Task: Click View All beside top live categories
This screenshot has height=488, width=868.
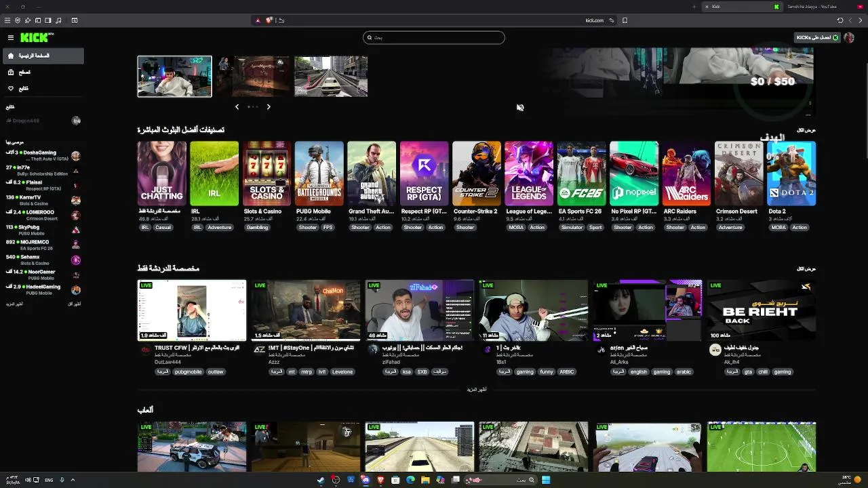Action: tap(806, 130)
